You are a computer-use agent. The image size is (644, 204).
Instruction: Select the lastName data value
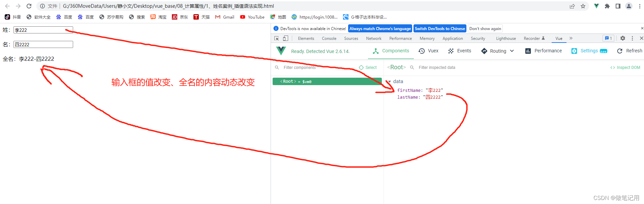[x=433, y=97]
